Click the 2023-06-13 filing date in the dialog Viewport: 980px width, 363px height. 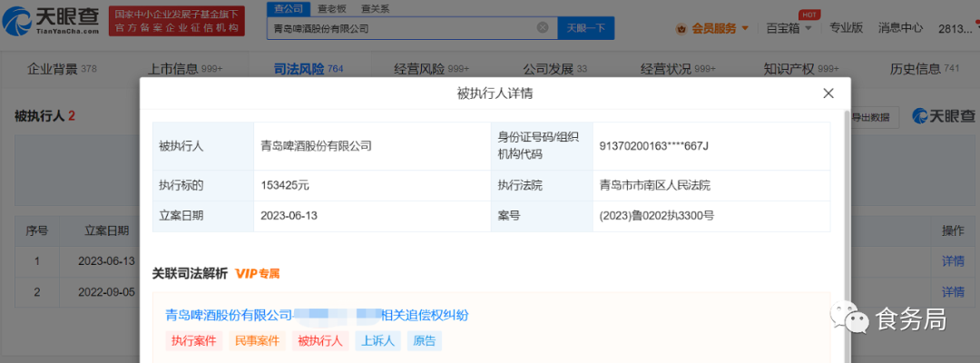tap(287, 216)
